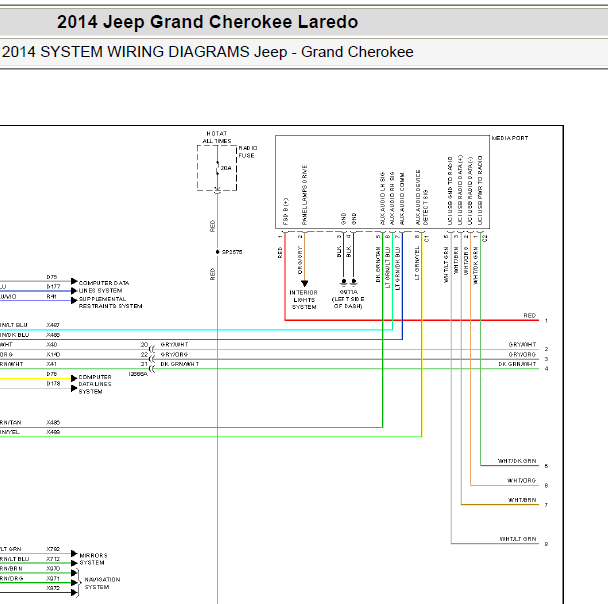The image size is (608, 604).
Task: Click the "GRY/WHT" label beside connector pin 20
Action: point(174,344)
